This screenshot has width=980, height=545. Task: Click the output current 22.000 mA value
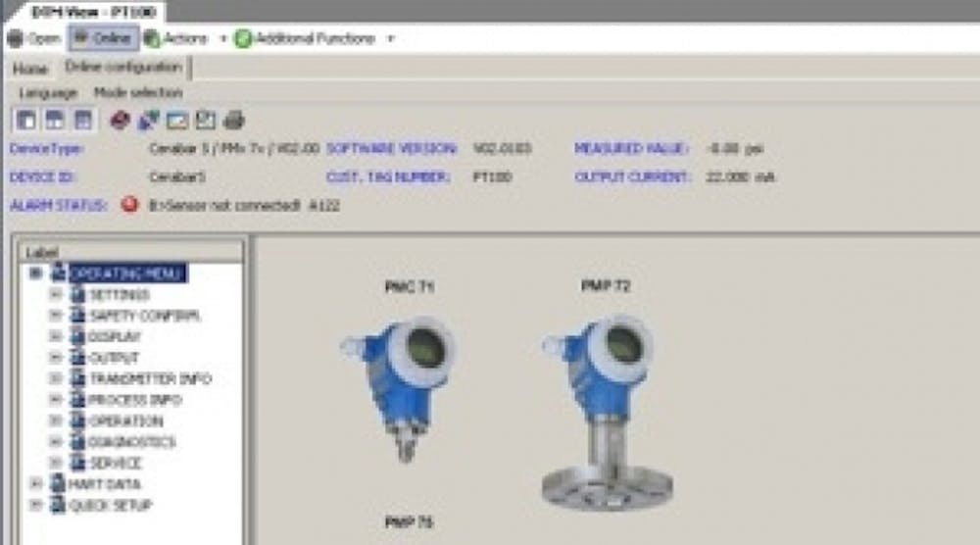(740, 176)
